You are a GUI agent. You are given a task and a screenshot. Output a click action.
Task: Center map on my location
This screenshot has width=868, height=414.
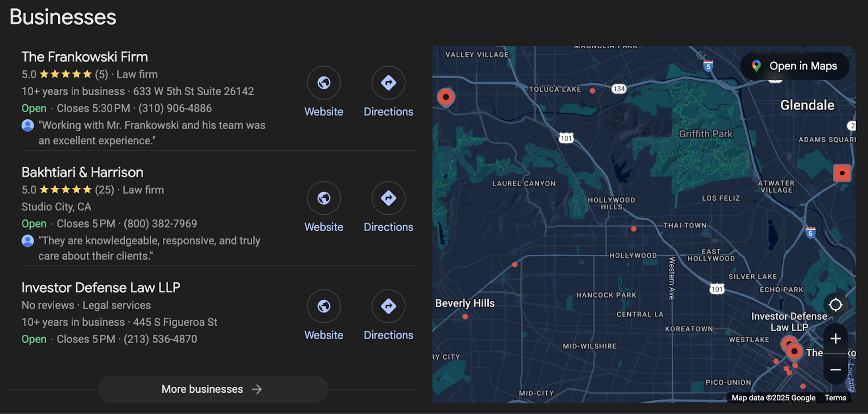coord(835,305)
